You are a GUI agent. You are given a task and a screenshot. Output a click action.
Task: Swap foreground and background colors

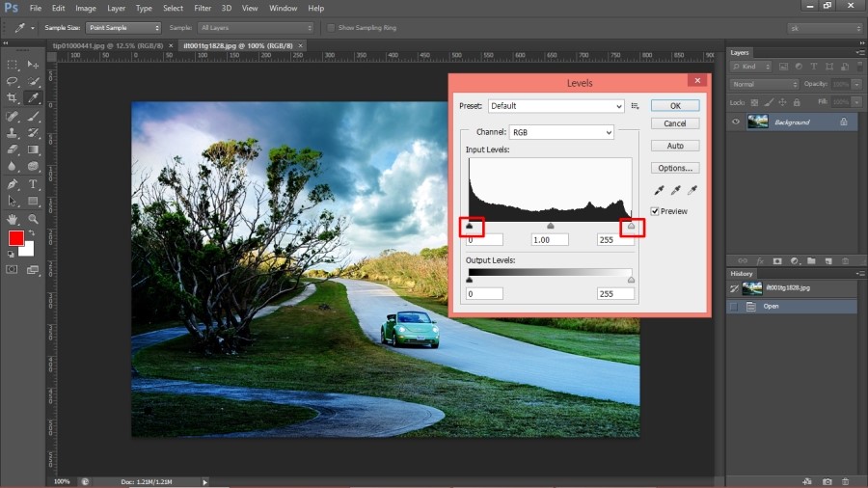click(x=32, y=233)
